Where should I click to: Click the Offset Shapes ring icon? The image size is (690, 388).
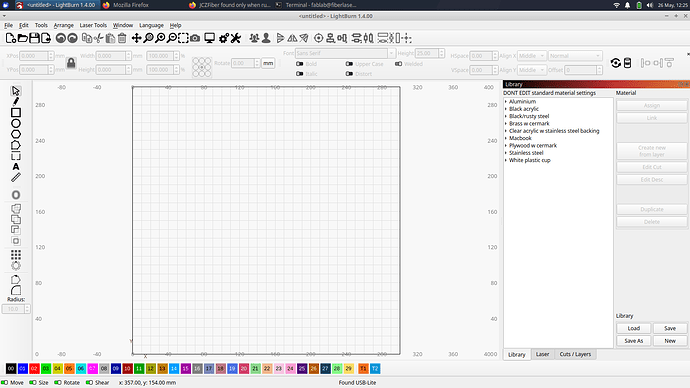16,195
